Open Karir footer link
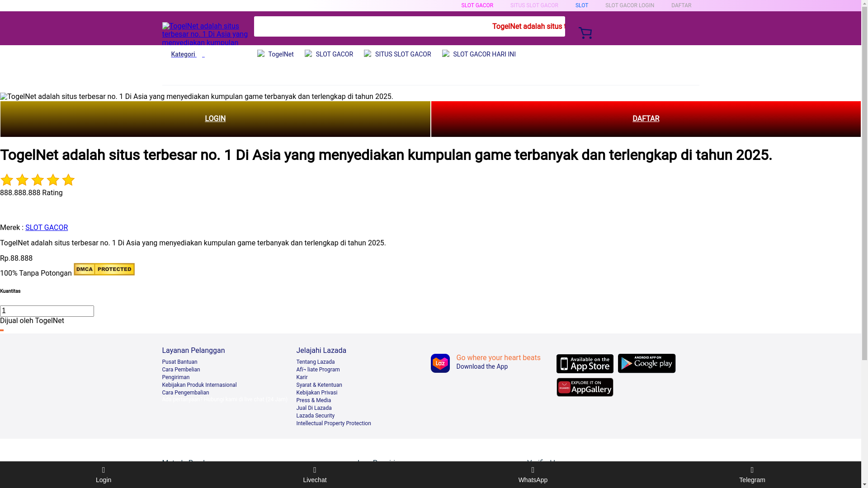 (x=302, y=377)
